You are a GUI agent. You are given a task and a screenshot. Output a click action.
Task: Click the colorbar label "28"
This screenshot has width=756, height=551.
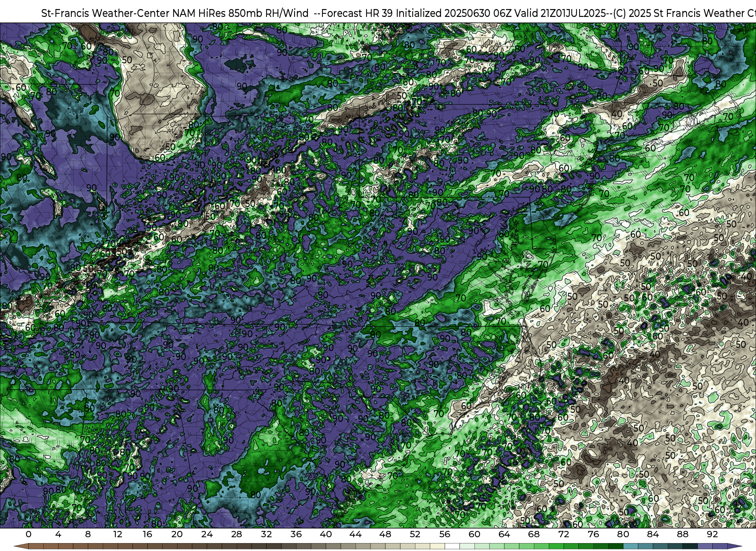tap(237, 534)
